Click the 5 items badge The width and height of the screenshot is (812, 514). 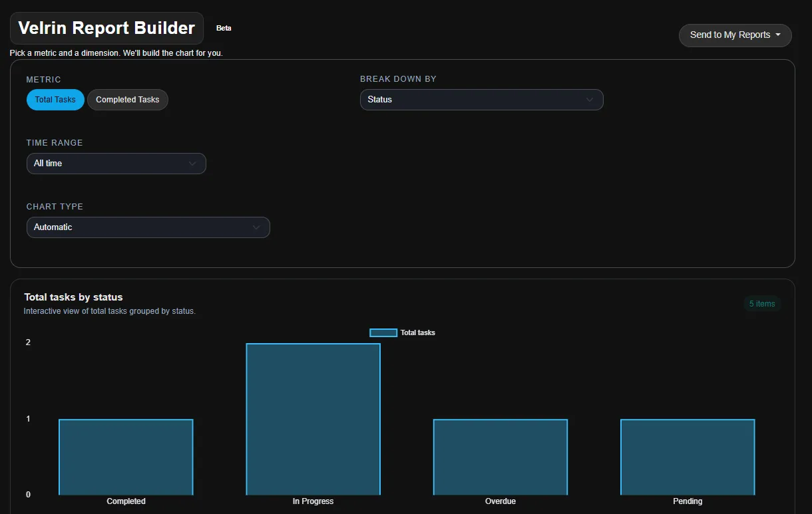[762, 303]
